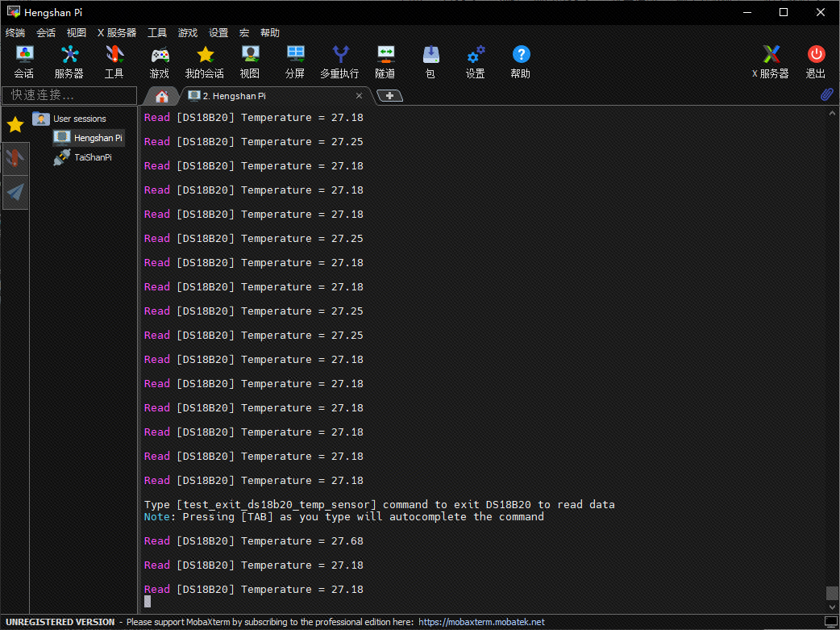Launch the 游戏 (Games) toolbar icon
Viewport: 840px width, 630px height.
159,61
